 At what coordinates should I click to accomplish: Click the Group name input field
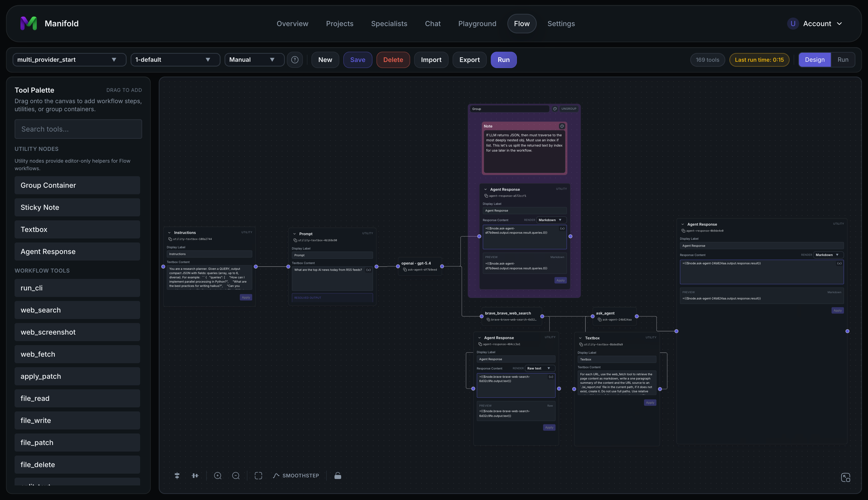[510, 109]
